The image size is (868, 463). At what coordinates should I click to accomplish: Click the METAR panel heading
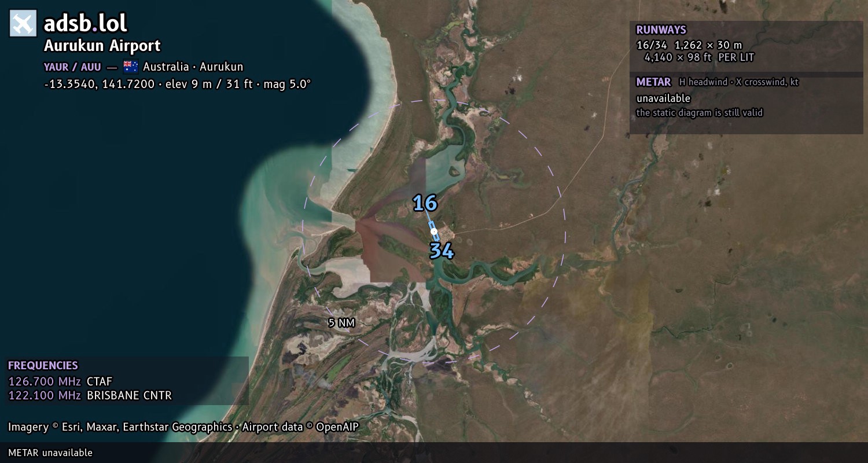(x=653, y=82)
